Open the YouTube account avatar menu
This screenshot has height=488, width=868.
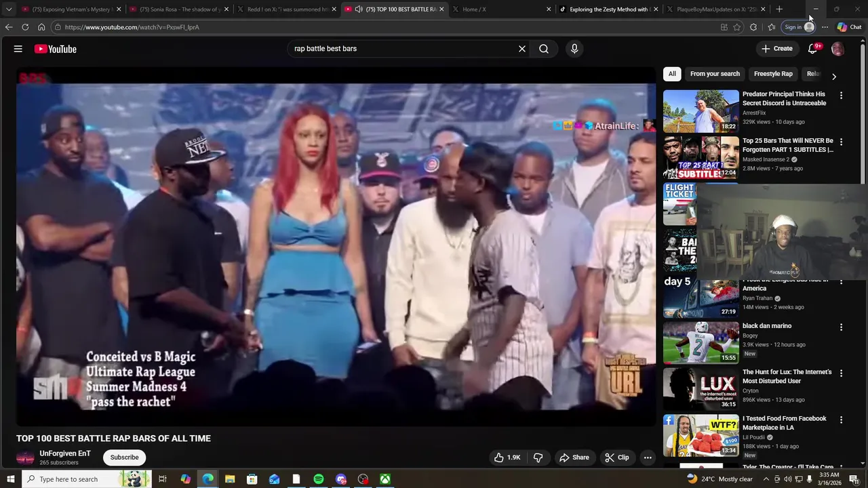[x=837, y=49]
